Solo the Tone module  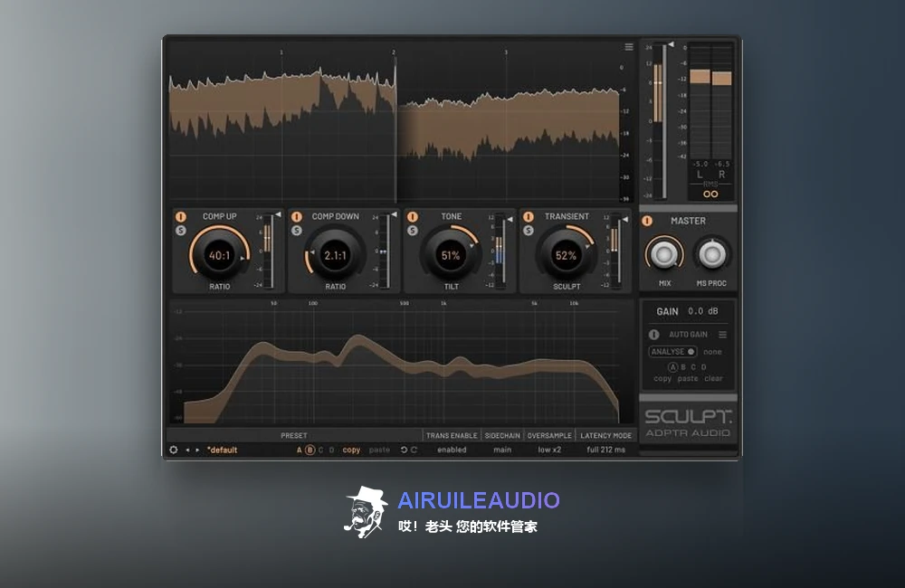tap(412, 231)
